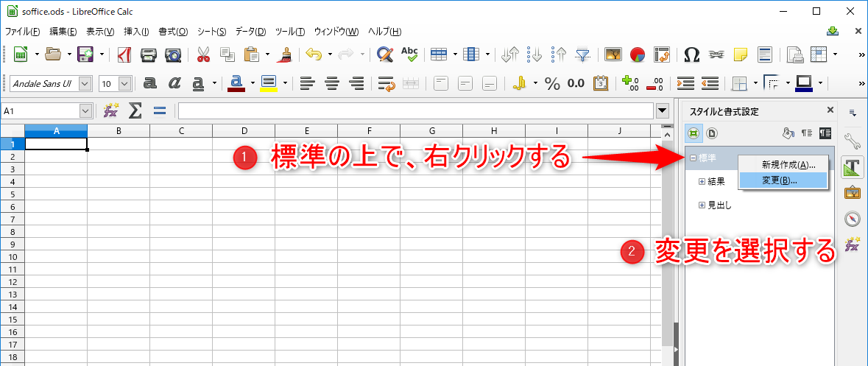Collapse the 標準 style tree node
Image resolution: width=868 pixels, height=366 pixels.
point(694,158)
